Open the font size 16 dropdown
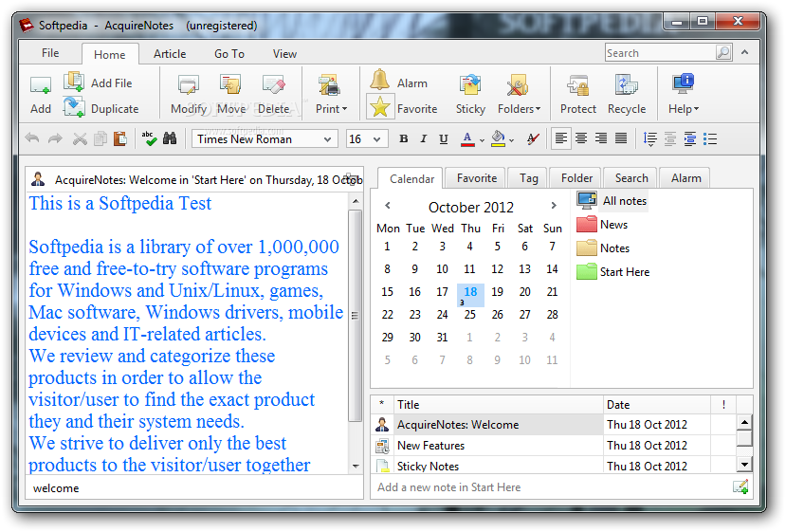Viewport: 786px width, 532px height. (377, 139)
